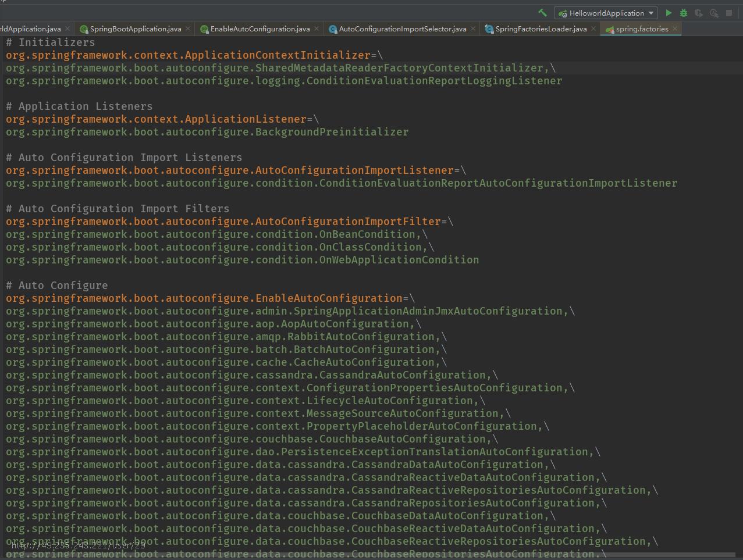Click the ApplicationContextInitializer key line
Viewport: 743px width, 560px height.
click(194, 55)
